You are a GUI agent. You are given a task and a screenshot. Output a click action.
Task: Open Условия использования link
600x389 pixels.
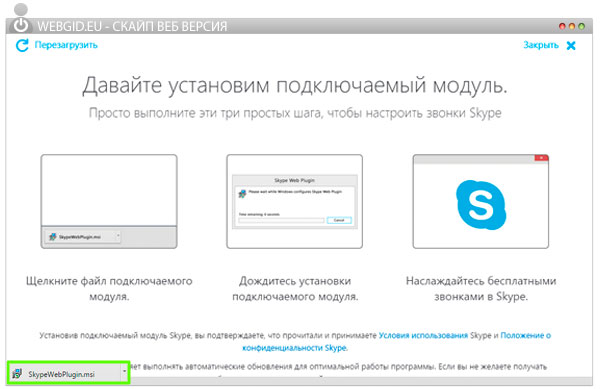click(x=423, y=335)
